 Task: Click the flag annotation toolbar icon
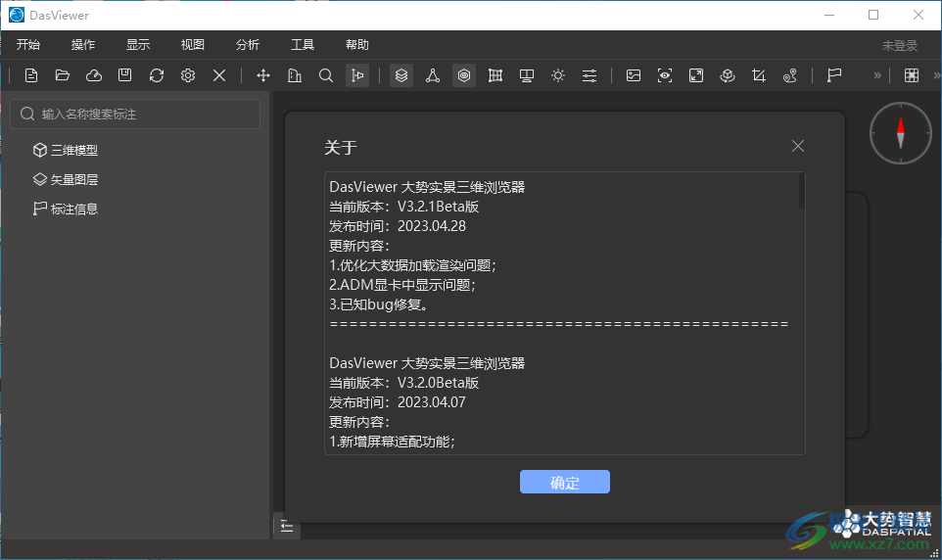[834, 75]
